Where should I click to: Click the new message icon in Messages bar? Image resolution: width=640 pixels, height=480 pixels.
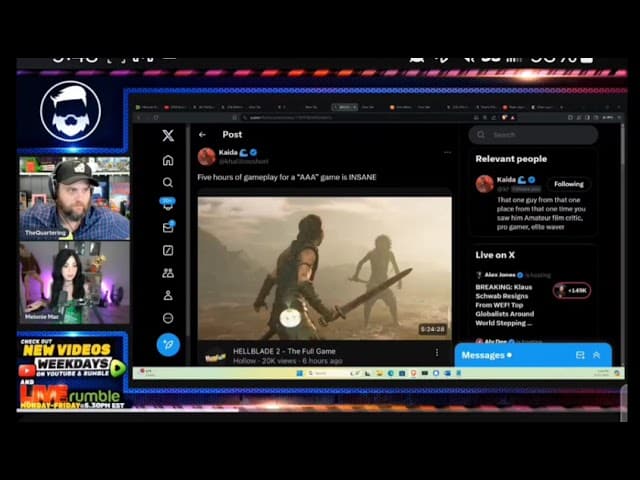[x=580, y=355]
